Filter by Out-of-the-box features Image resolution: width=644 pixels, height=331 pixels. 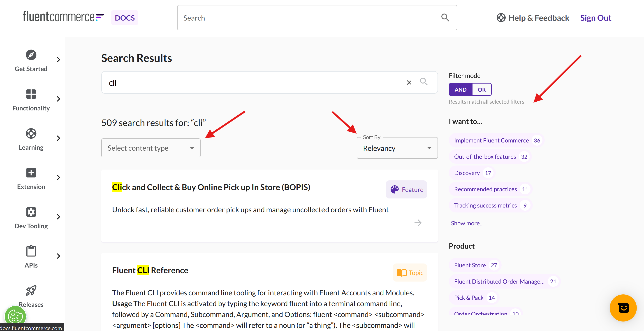pos(490,157)
